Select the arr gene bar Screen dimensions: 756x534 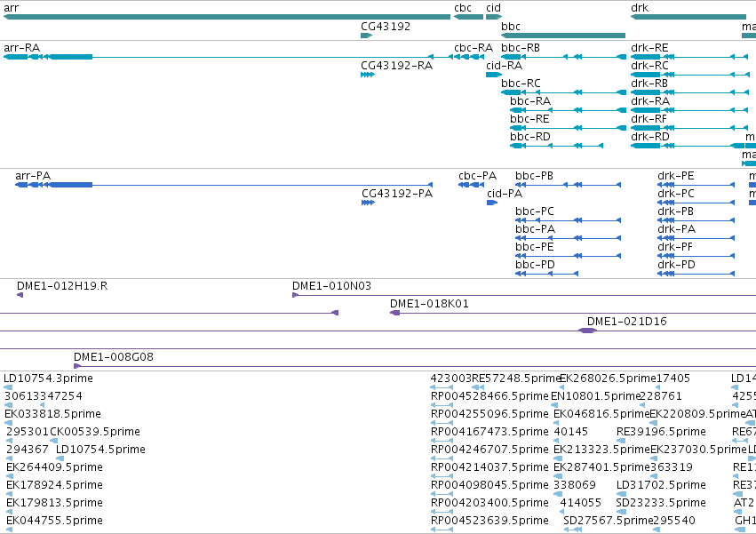tap(227, 17)
